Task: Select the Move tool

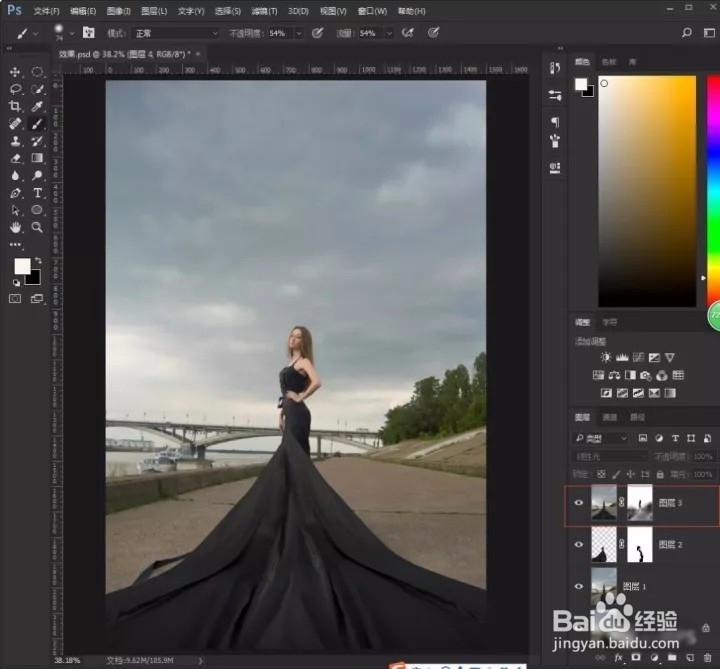Action: [15, 72]
